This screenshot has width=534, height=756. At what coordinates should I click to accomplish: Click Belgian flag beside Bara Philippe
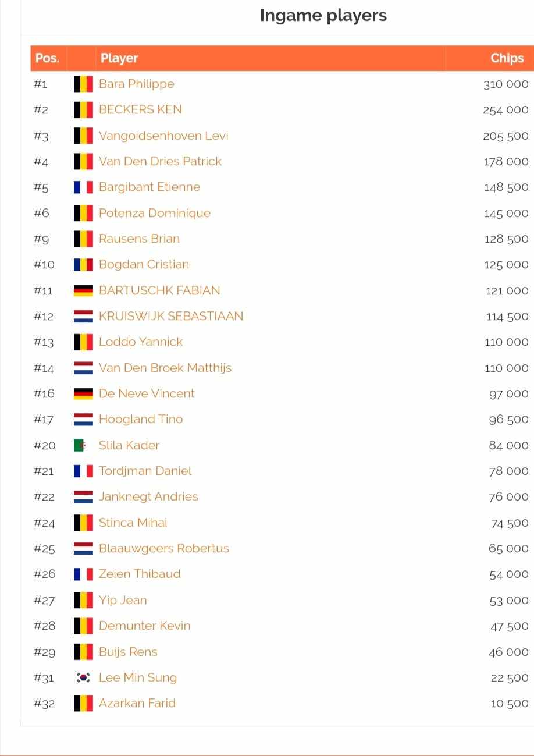pos(83,84)
